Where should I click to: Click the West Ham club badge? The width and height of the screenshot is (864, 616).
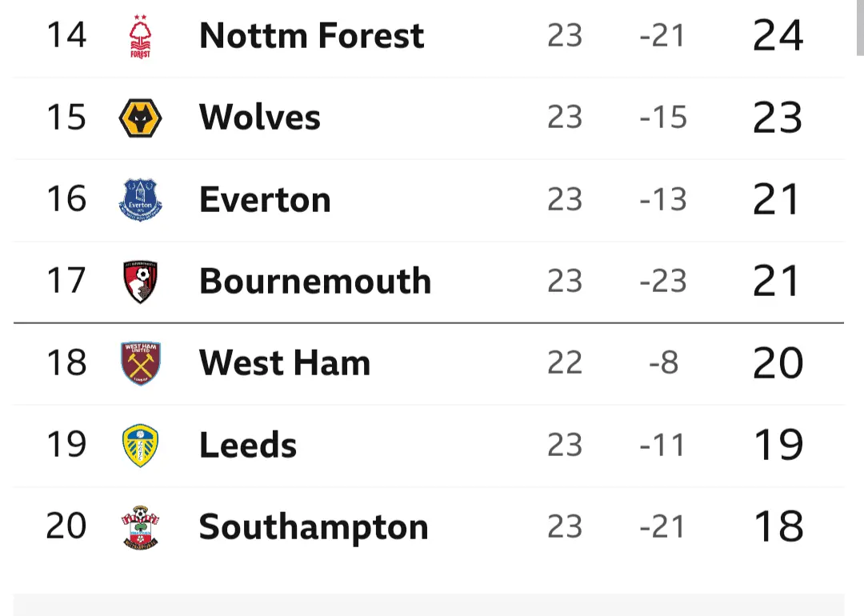[141, 363]
